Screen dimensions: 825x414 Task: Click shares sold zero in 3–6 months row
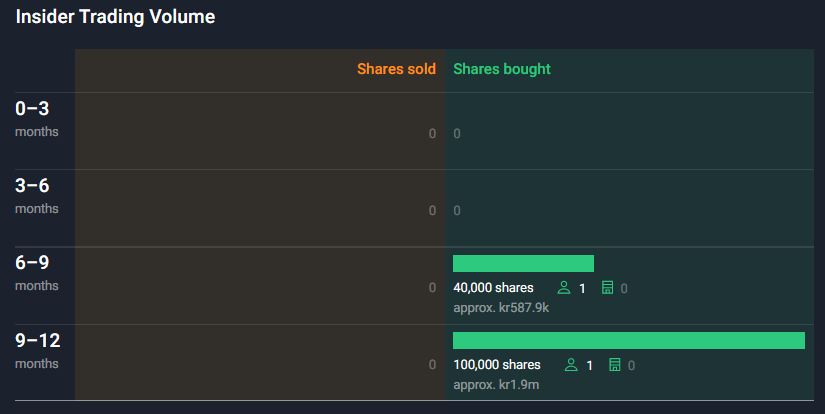[432, 210]
